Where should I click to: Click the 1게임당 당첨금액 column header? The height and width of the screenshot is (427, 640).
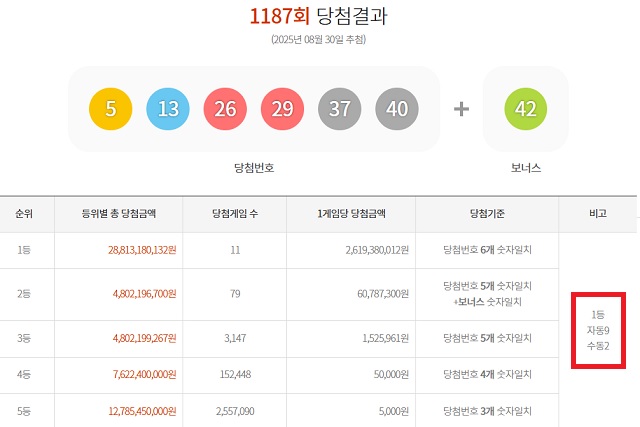coord(351,213)
